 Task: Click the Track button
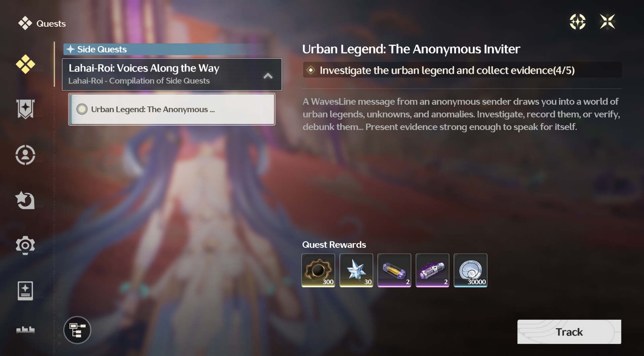click(569, 332)
